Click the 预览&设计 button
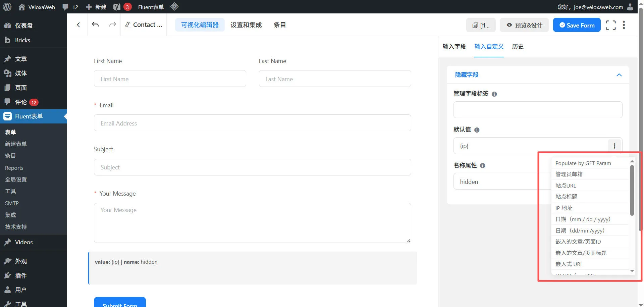Viewport: 644px width, 307px height. [524, 25]
